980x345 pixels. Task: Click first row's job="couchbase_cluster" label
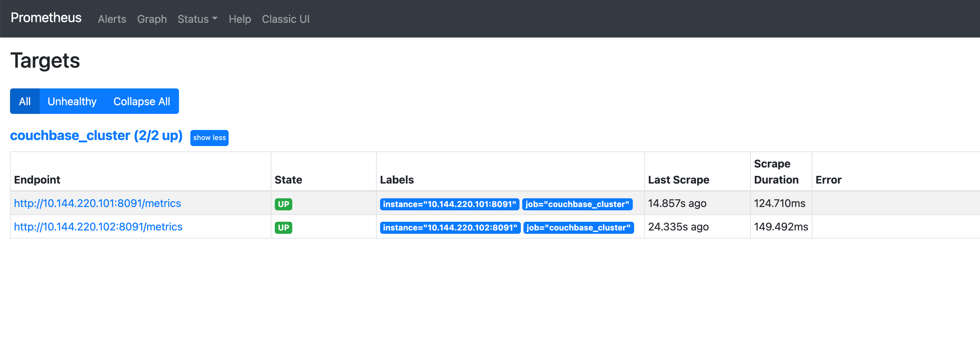tap(577, 204)
